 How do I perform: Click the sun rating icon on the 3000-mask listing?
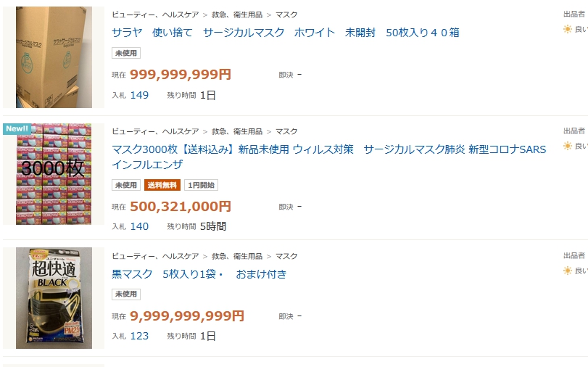568,146
